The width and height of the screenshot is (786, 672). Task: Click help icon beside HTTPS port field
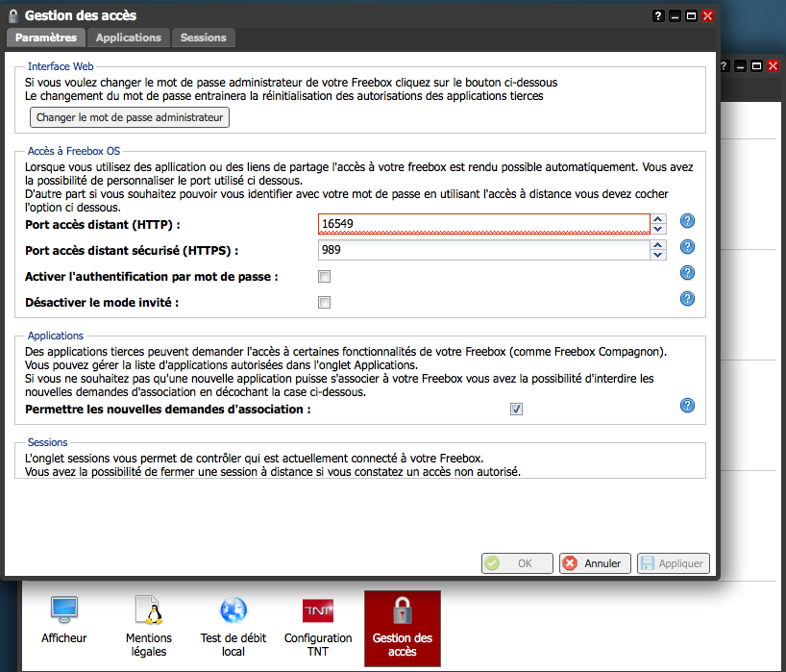[x=687, y=247]
